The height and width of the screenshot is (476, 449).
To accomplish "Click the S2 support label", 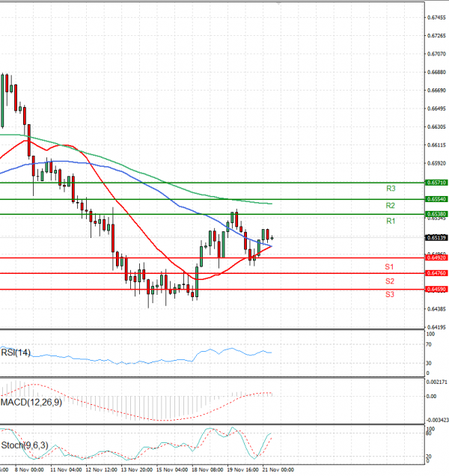I will point(390,281).
